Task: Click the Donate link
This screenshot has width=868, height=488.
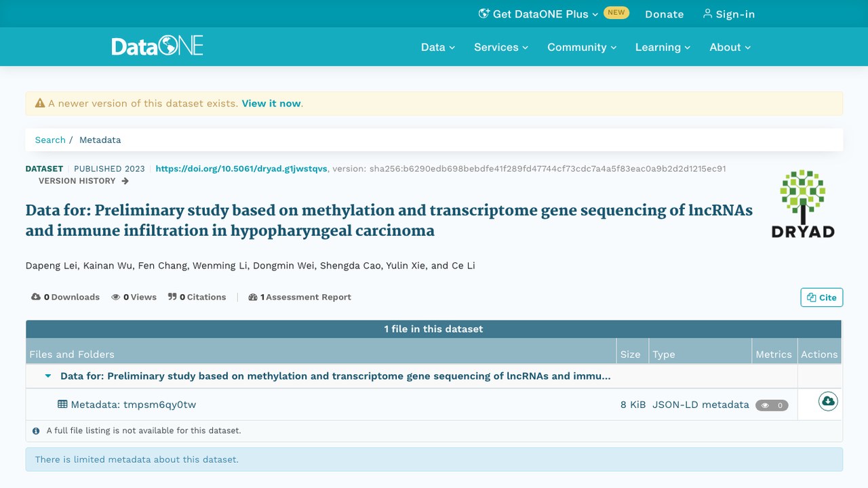Action: tap(665, 14)
